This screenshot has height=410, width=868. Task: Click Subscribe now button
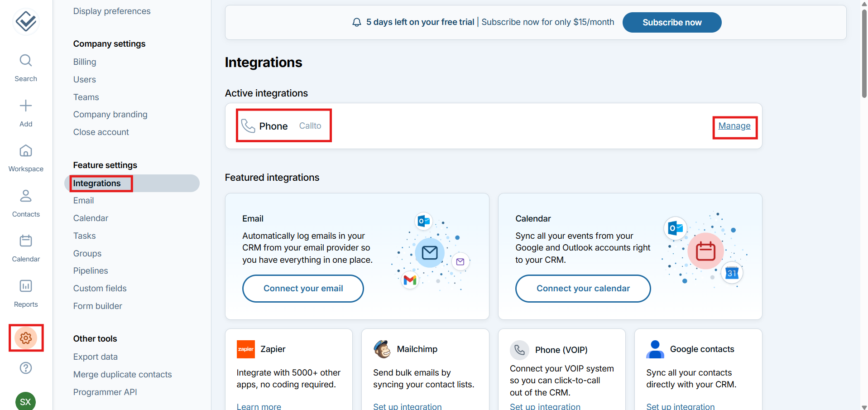coord(672,22)
